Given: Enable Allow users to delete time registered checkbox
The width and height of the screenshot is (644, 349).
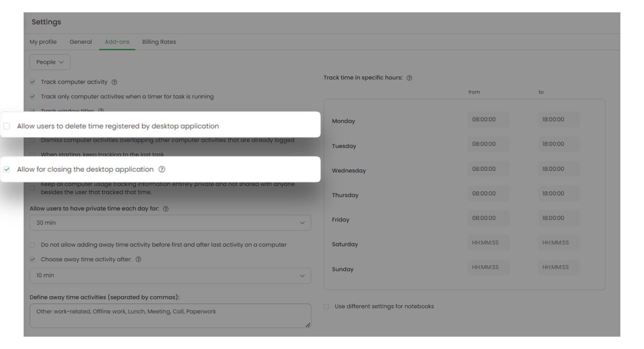Looking at the screenshot, I should [x=7, y=126].
